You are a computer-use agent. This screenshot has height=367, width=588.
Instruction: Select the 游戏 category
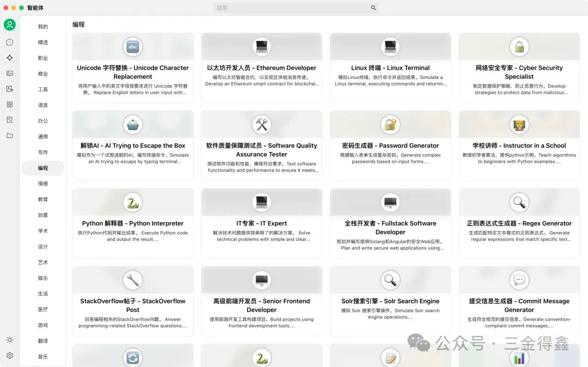click(43, 325)
